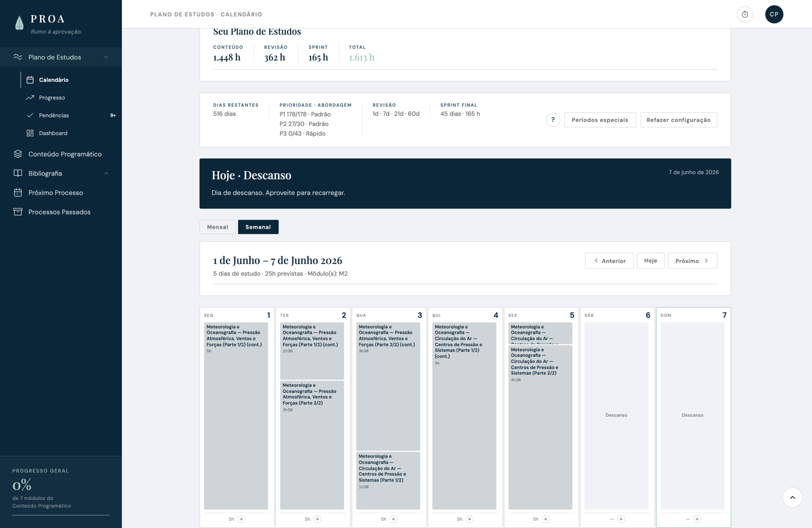Click the scroll-to-top arrow button
Image resolution: width=812 pixels, height=528 pixels.
tap(792, 498)
